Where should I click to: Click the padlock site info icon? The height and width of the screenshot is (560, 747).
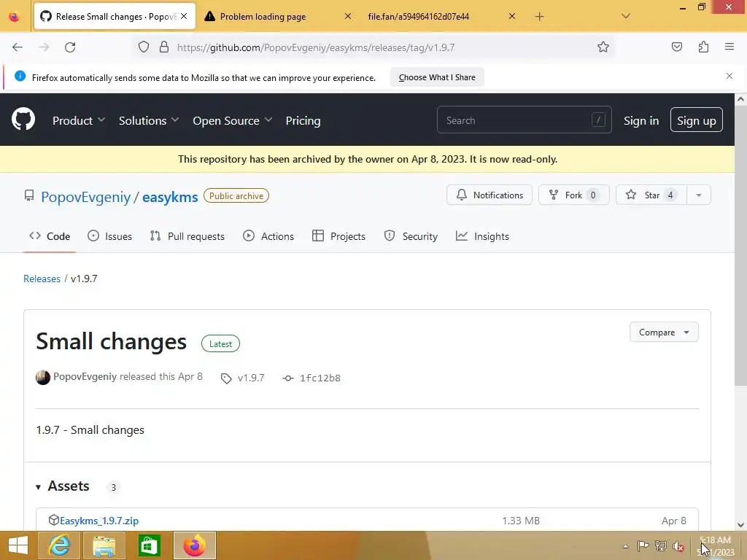tap(164, 47)
